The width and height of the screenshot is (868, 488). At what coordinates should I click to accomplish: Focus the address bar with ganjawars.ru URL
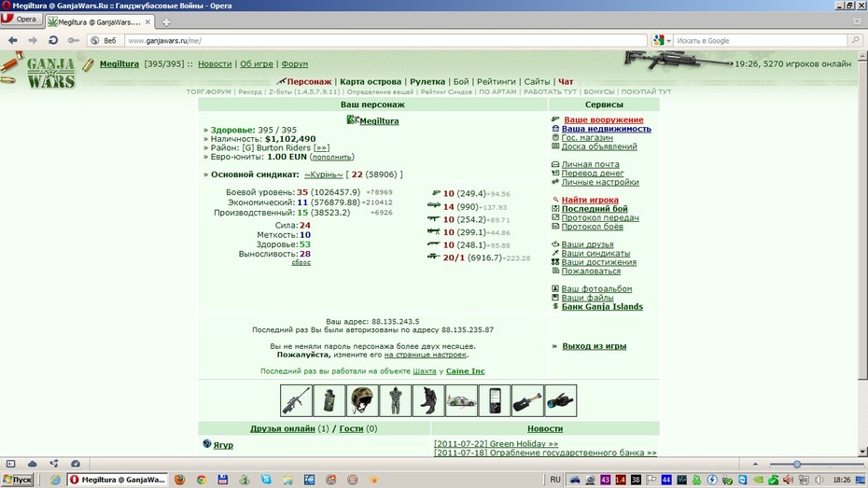click(x=385, y=40)
